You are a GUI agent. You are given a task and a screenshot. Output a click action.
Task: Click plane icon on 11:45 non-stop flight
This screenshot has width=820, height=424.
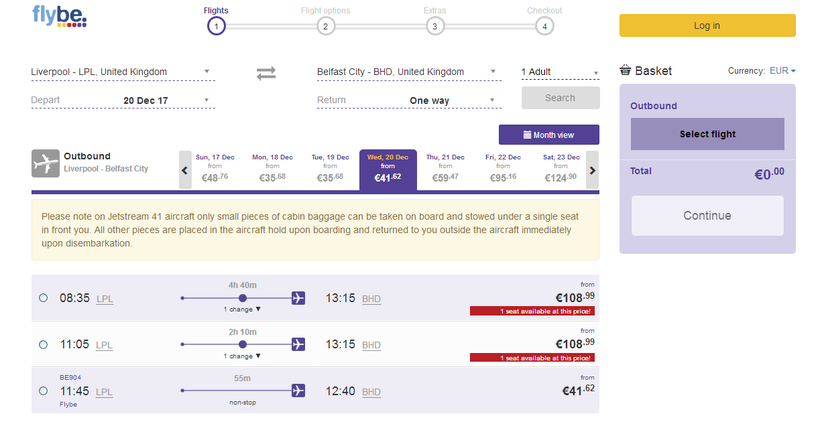pos(297,390)
